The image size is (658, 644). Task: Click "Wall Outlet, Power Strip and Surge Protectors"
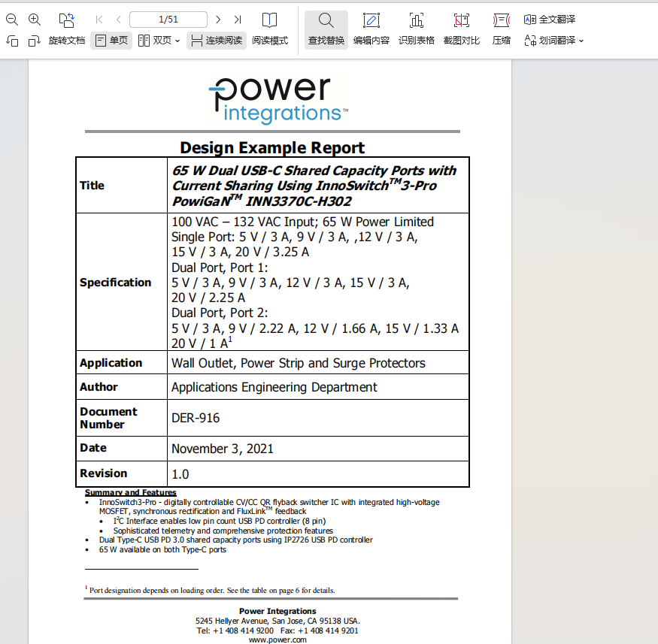[x=299, y=363]
